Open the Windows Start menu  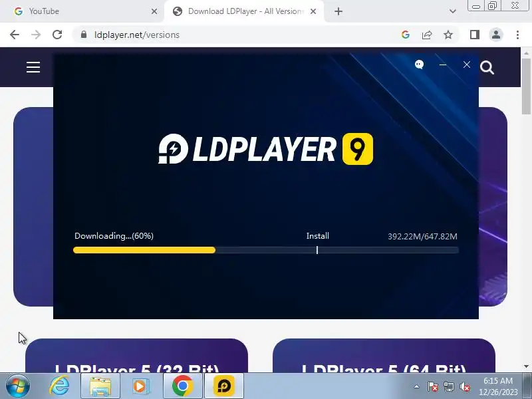pyautogui.click(x=17, y=386)
